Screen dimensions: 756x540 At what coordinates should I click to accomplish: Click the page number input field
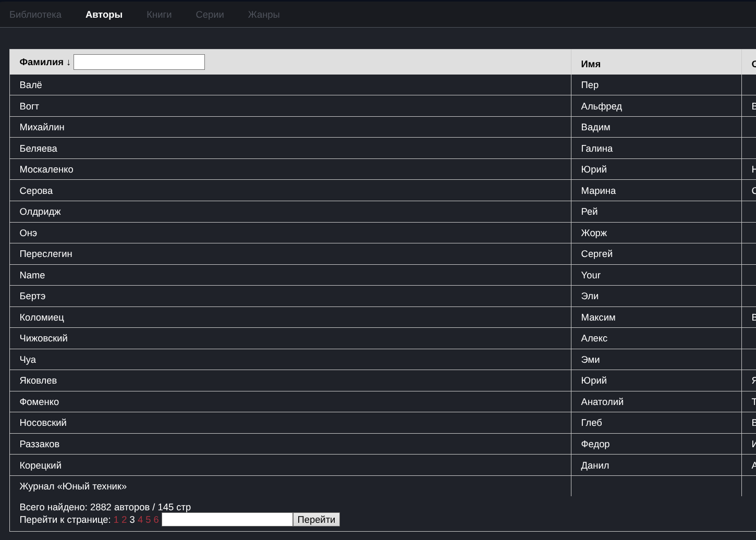tap(227, 520)
